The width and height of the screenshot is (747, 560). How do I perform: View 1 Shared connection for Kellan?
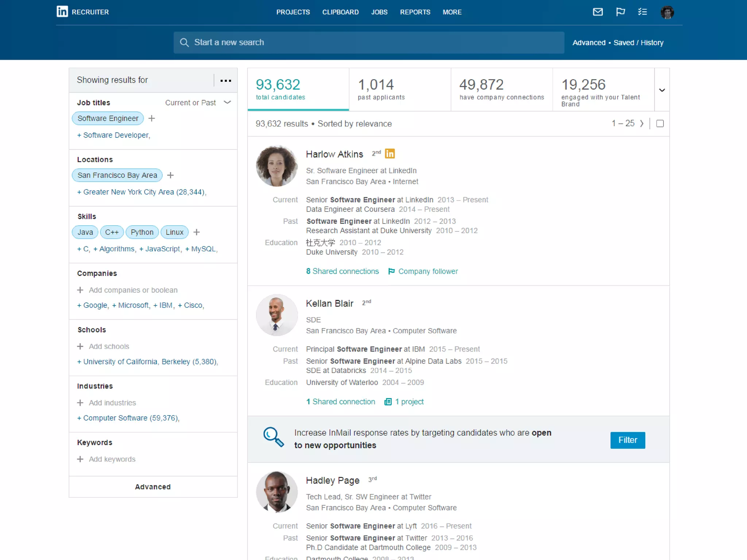[x=341, y=401]
